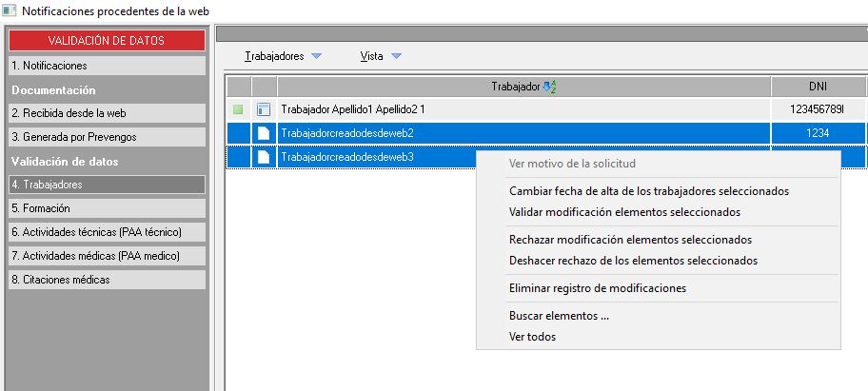Open '5. Formación' in the sidebar
The width and height of the screenshot is (868, 391).
106,208
